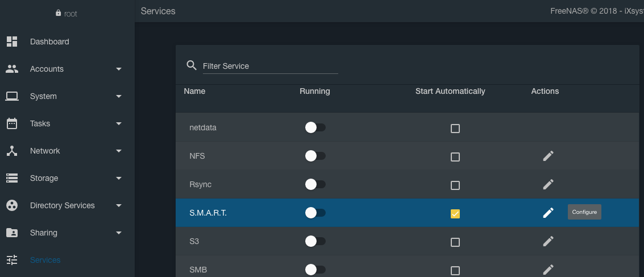Edit the S3 service settings icon
This screenshot has width=644, height=277.
548,241
